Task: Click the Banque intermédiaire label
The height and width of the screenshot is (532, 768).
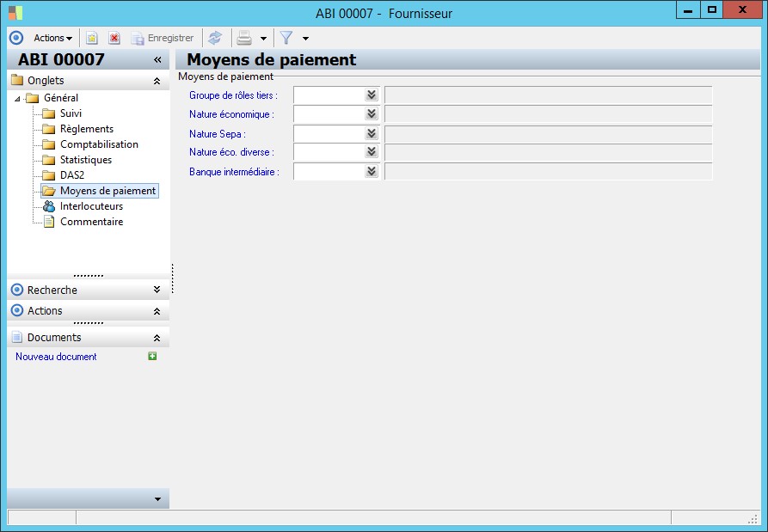Action: pyautogui.click(x=234, y=172)
